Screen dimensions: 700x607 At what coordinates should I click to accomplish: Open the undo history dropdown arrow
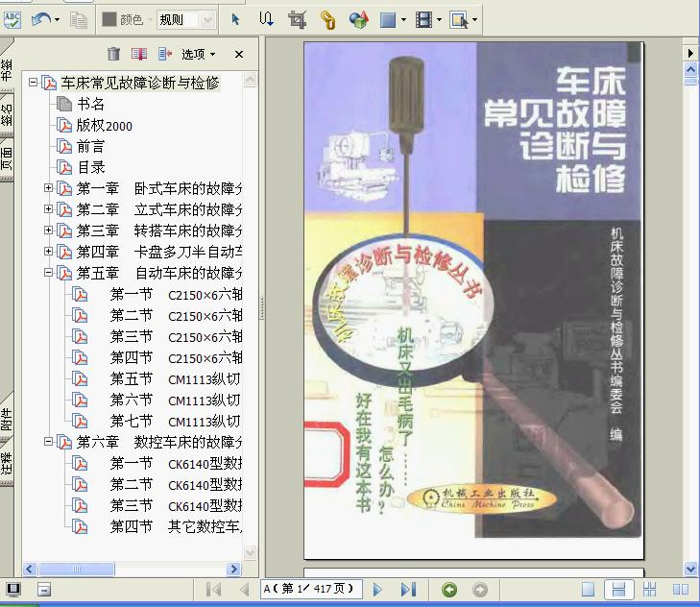point(57,19)
